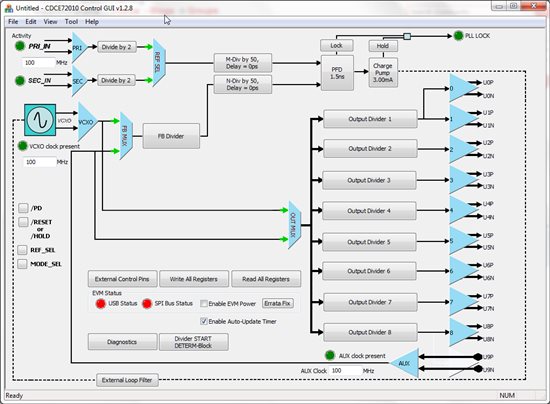Disable the Enable Auto-Update Timer checkbox

pyautogui.click(x=203, y=321)
